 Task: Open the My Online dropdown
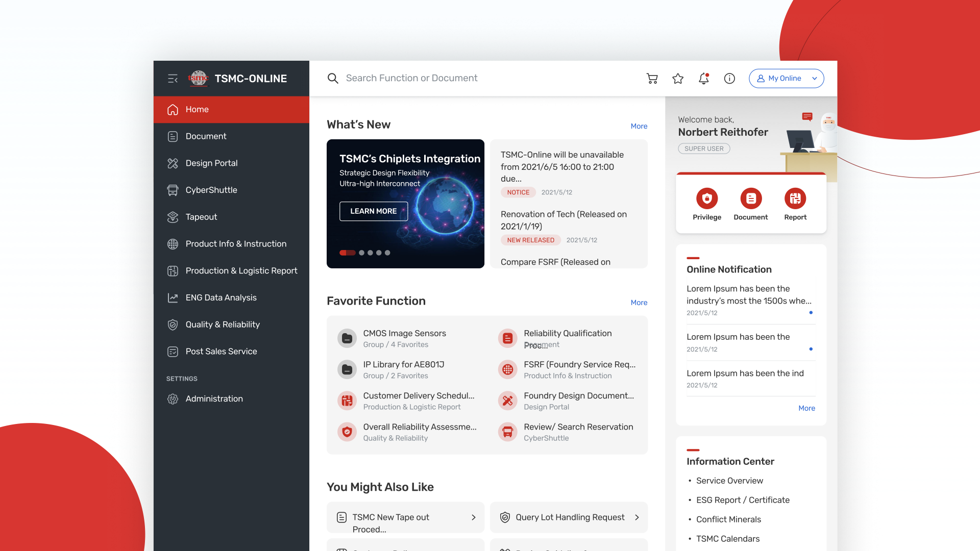[x=786, y=79]
